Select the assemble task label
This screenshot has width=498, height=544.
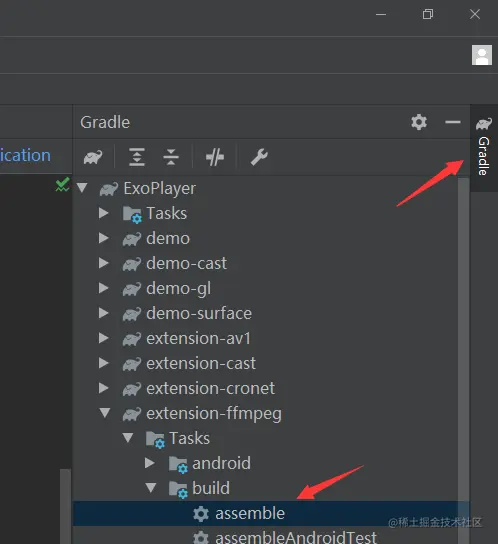(250, 513)
